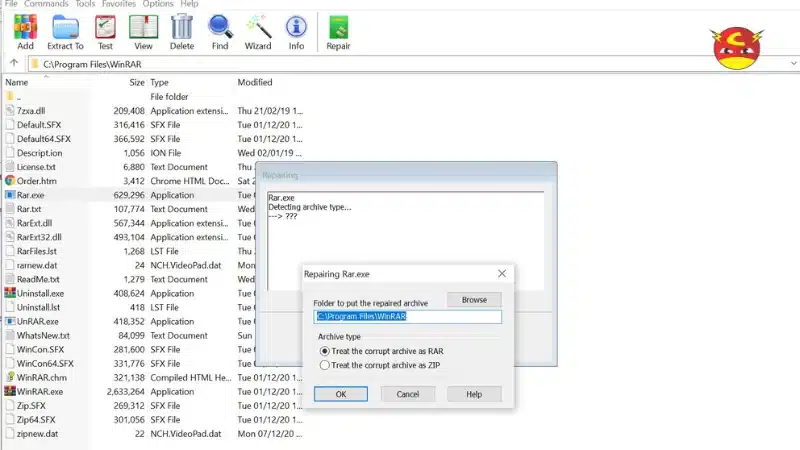Select the Rar.exe file icon
Screen dimensions: 800x450
pos(10,194)
